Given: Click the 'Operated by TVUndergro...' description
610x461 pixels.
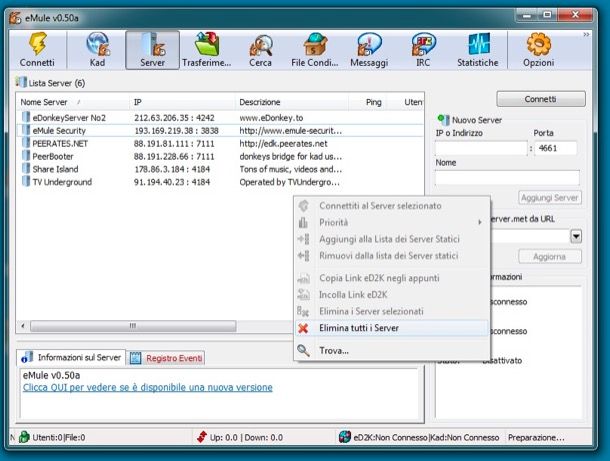Looking at the screenshot, I should point(289,182).
